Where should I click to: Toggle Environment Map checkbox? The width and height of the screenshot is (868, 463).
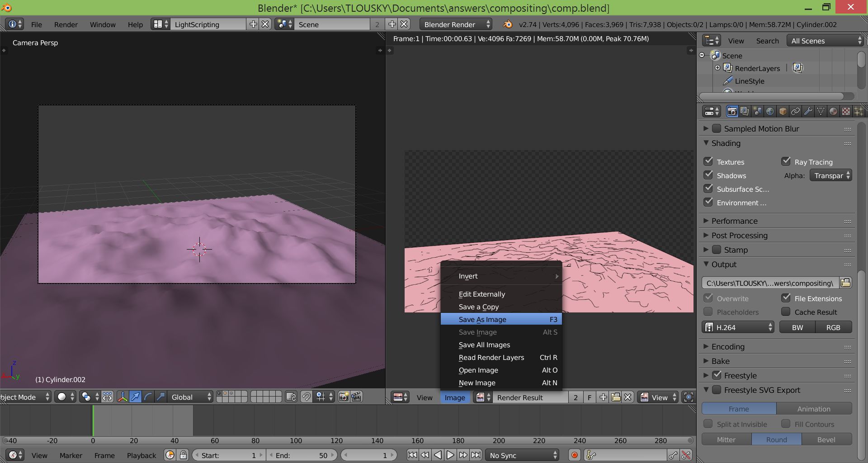pyautogui.click(x=708, y=202)
